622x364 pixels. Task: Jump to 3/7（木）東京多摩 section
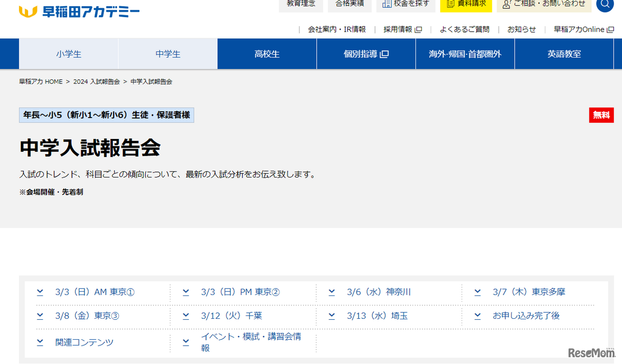(529, 292)
